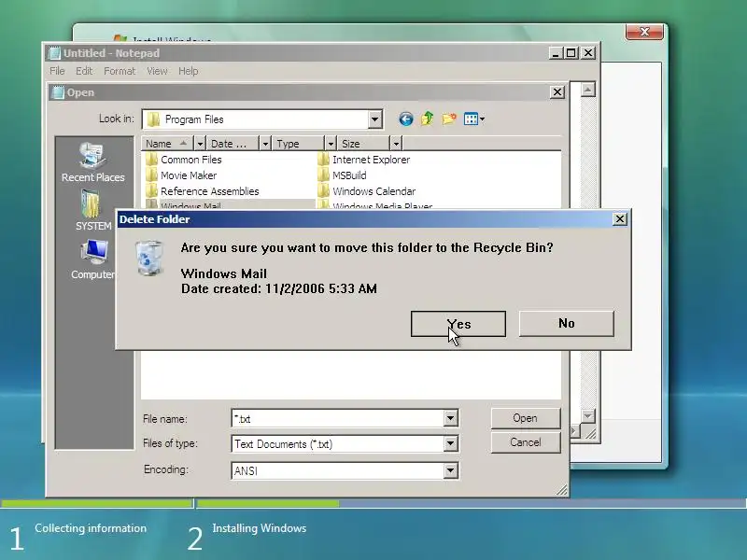Sort by Type column header
Image resolution: width=747 pixels, height=560 pixels.
[x=298, y=144]
